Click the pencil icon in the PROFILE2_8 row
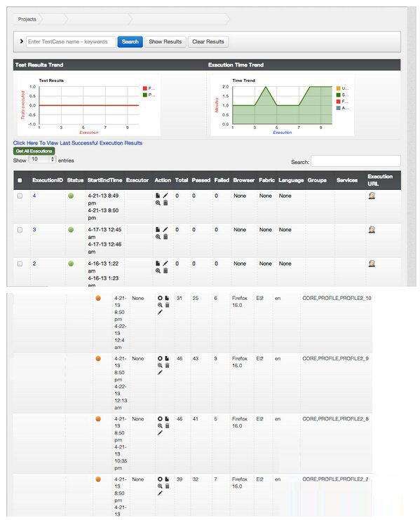 (160, 433)
